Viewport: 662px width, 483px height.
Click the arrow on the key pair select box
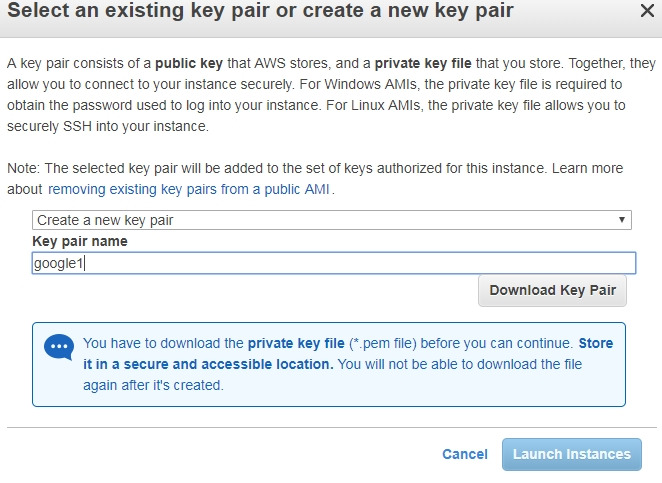622,220
